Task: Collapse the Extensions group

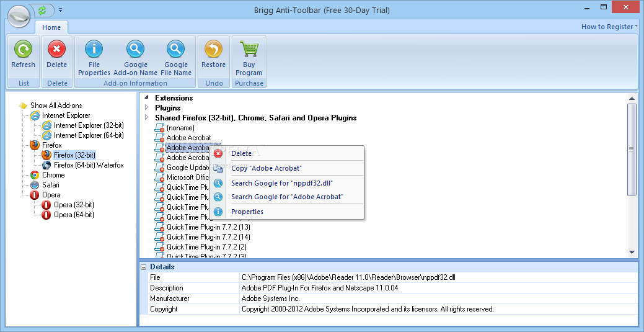Action: (147, 98)
